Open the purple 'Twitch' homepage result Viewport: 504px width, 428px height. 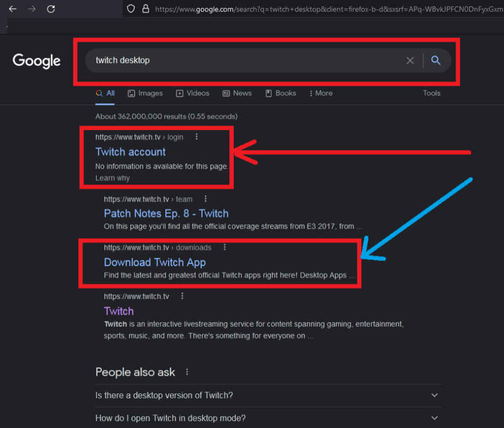tap(118, 311)
